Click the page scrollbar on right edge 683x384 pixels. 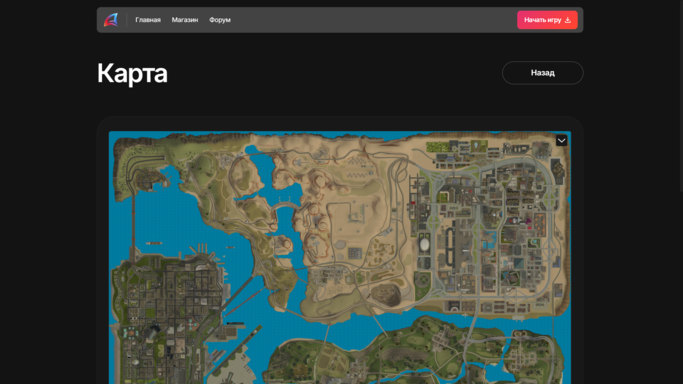(680, 96)
